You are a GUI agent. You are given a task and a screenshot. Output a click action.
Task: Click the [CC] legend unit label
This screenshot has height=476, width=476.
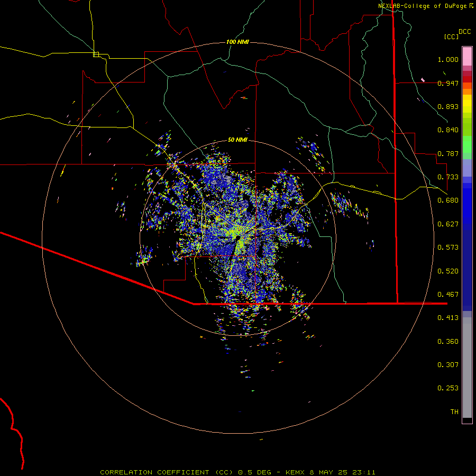(x=451, y=36)
